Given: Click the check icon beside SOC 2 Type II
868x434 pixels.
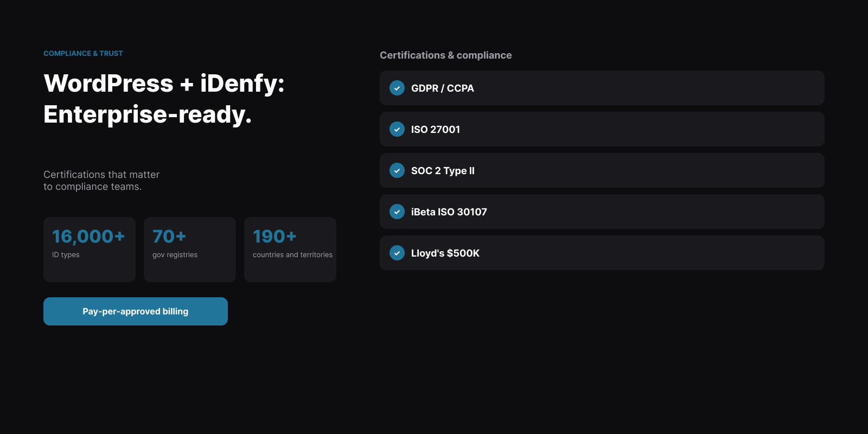Looking at the screenshot, I should click(397, 170).
